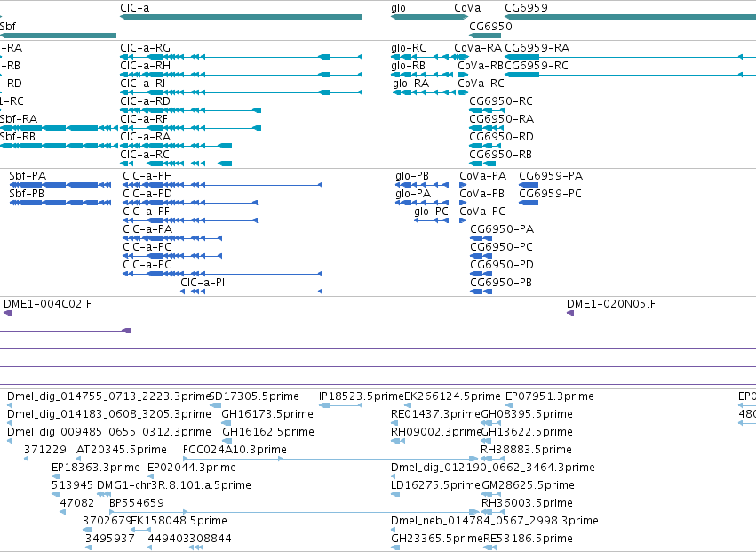The image size is (756, 552).
Task: Select the Sbf-RB transcript
Action: [x=59, y=146]
